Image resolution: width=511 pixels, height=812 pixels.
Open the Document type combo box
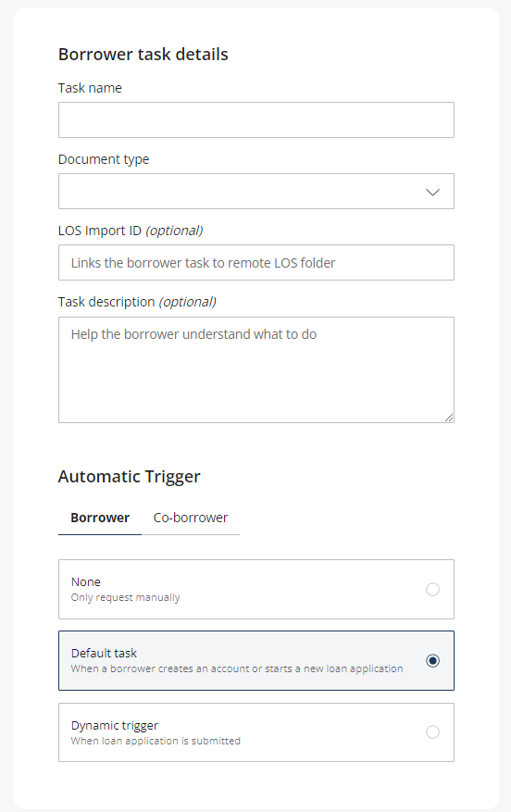click(256, 191)
